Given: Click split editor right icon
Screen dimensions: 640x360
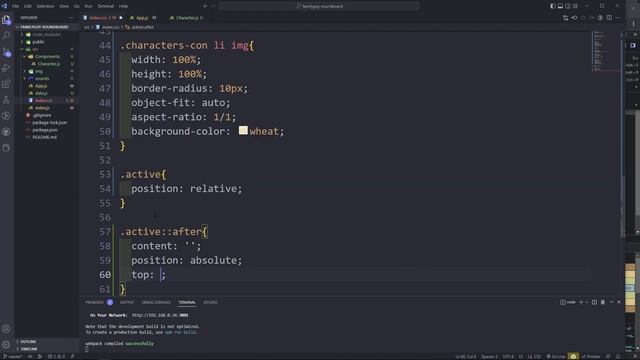Looking at the screenshot, I should tap(609, 18).
